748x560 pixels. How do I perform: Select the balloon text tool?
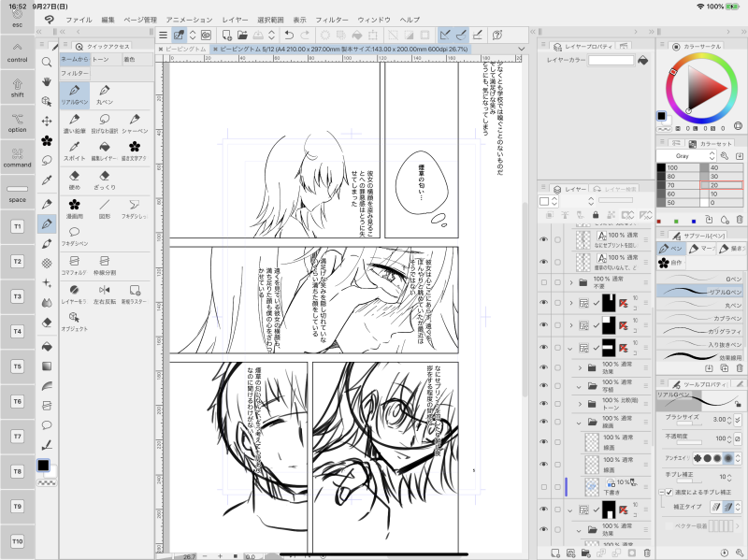tap(47, 425)
